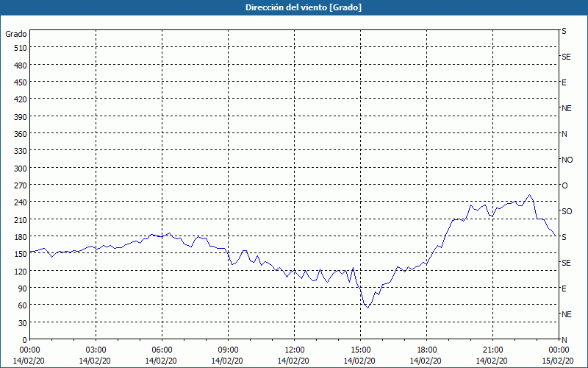Image resolution: width=588 pixels, height=368 pixels.
Task: Click the "N" compass label level with 360
Action: click(564, 134)
